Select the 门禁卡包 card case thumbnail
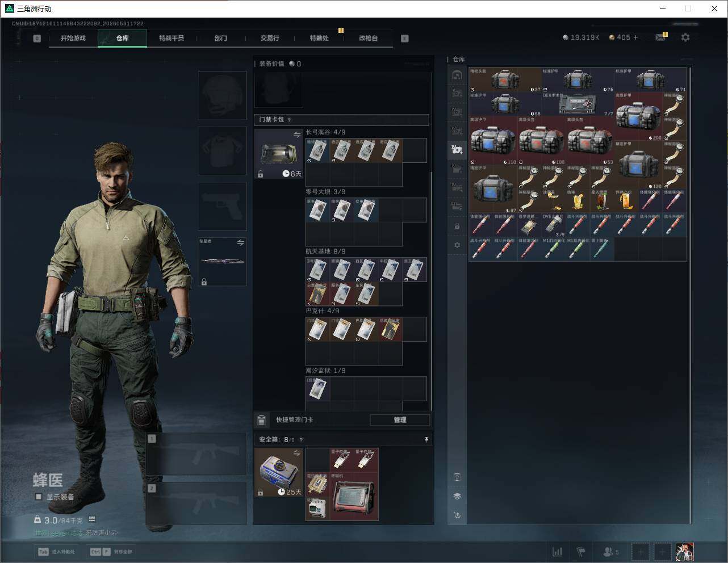 (x=278, y=154)
